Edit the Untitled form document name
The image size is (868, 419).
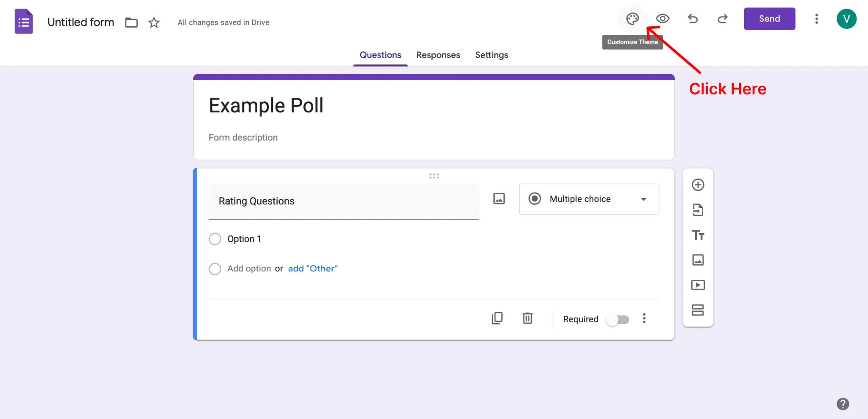click(x=81, y=22)
